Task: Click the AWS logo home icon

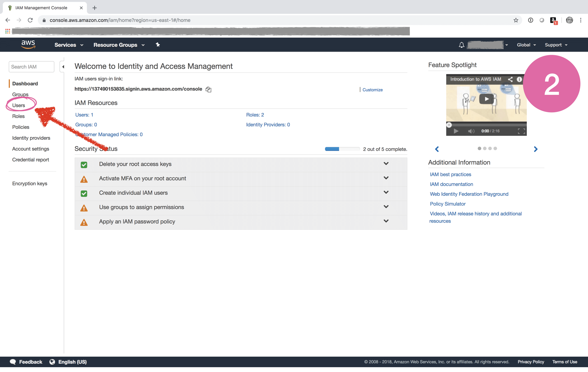Action: click(28, 45)
